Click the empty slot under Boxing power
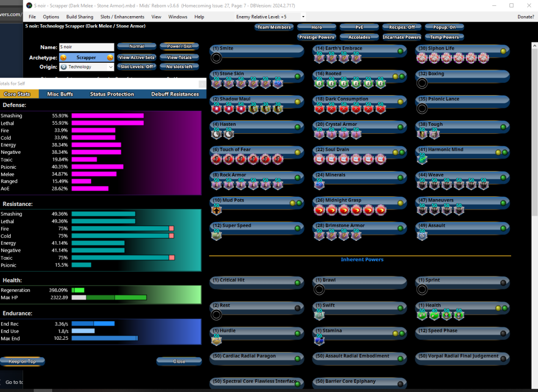This screenshot has width=538, height=392. click(x=422, y=83)
